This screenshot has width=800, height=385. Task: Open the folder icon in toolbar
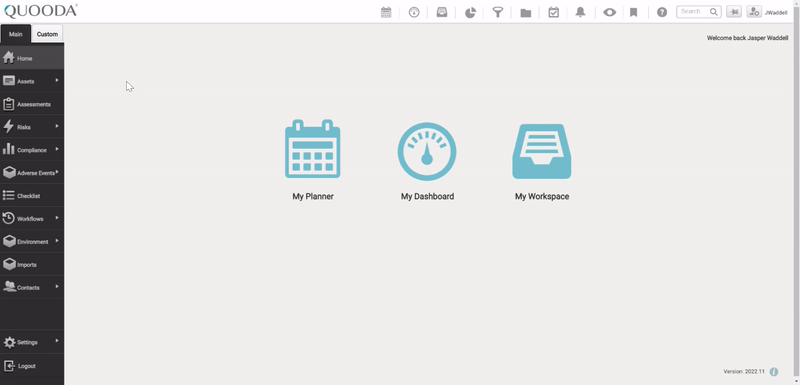526,13
